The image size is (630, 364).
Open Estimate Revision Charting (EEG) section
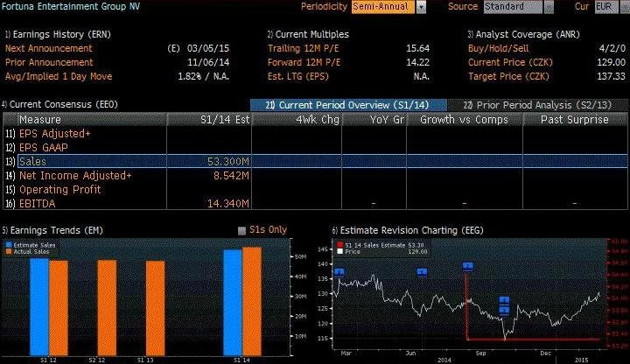408,230
